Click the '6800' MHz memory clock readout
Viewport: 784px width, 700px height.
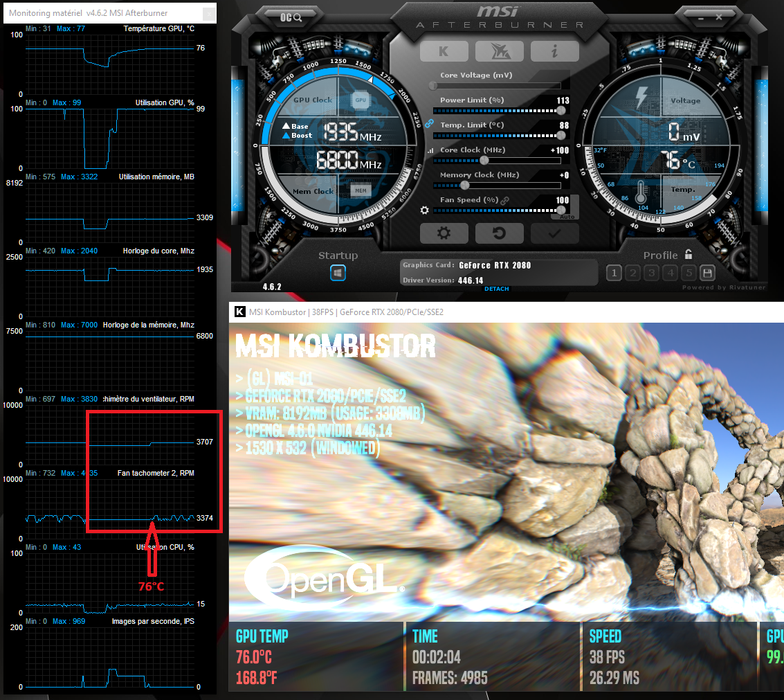click(338, 161)
